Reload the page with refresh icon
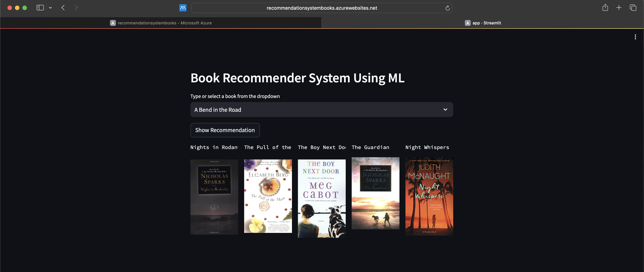 [x=447, y=8]
